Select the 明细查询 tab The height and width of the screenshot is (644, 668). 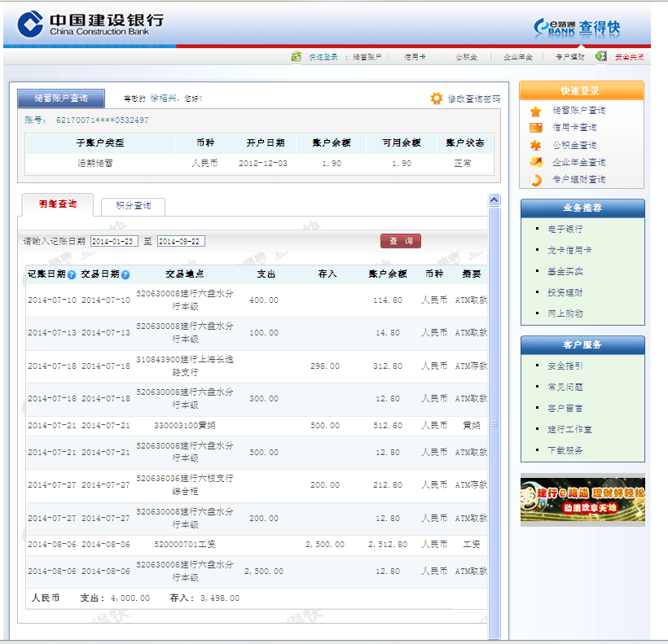point(57,204)
